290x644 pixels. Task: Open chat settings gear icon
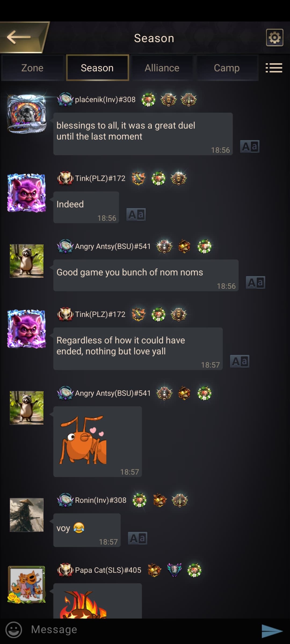point(274,38)
